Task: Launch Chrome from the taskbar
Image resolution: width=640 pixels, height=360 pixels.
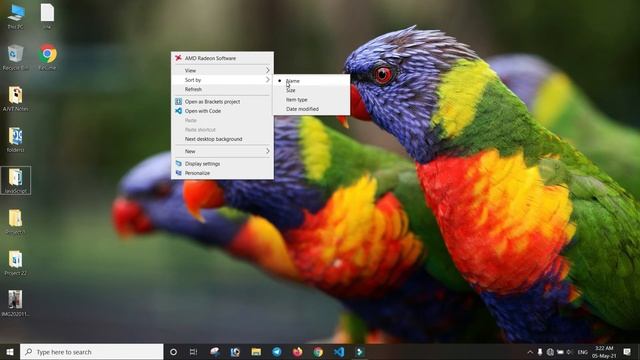Action: (x=318, y=352)
